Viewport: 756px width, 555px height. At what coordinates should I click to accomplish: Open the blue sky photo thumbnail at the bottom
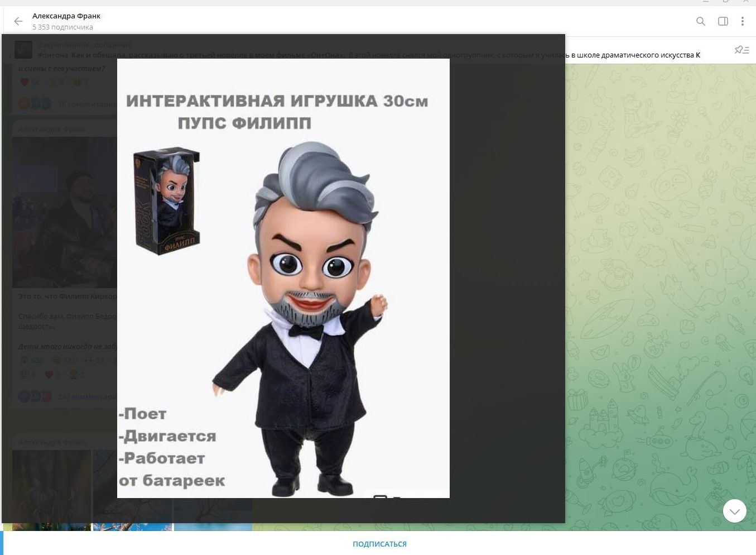point(132,527)
